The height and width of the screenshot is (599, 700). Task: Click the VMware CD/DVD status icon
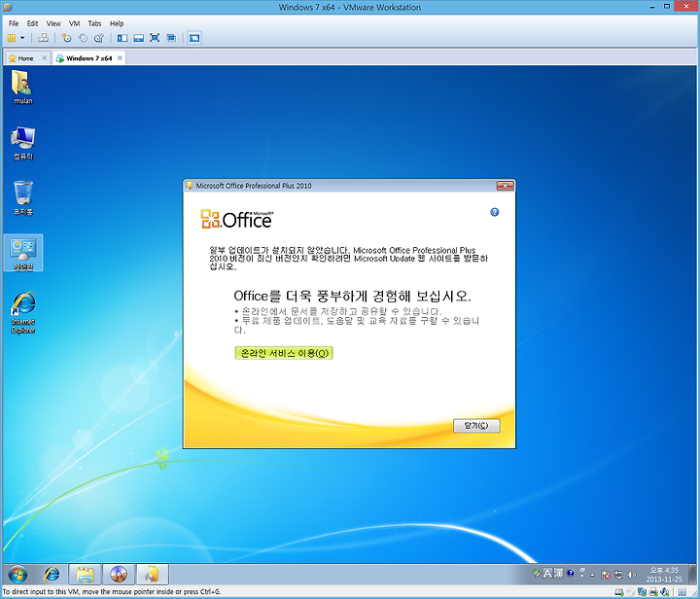pyautogui.click(x=630, y=592)
